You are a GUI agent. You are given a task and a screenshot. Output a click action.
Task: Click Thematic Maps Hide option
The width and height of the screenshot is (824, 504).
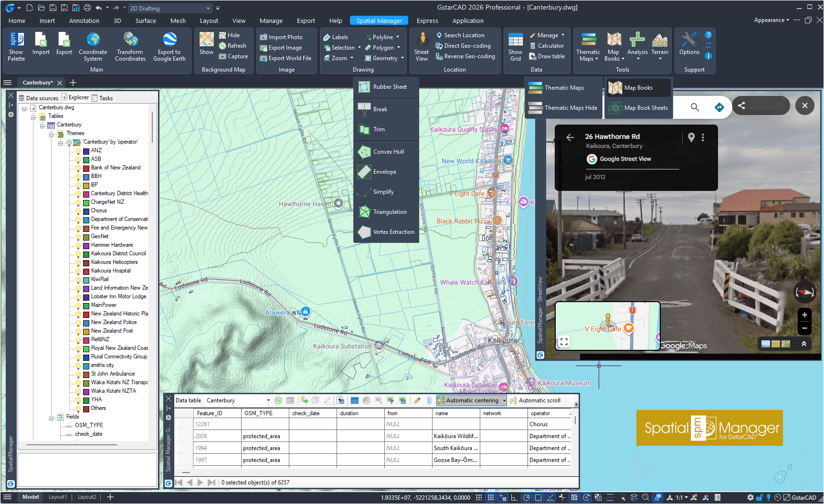[x=570, y=108]
